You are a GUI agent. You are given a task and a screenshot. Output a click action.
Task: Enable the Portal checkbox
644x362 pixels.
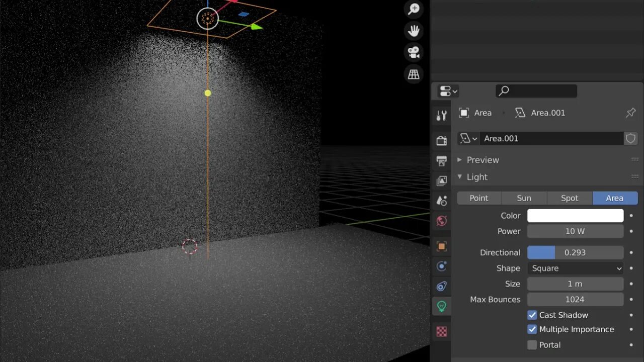pos(532,345)
